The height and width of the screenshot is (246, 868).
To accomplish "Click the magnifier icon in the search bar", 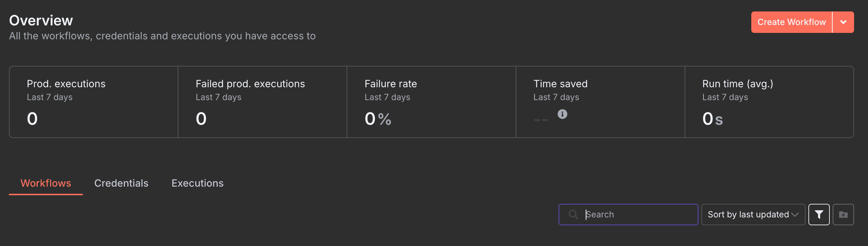I will point(573,214).
